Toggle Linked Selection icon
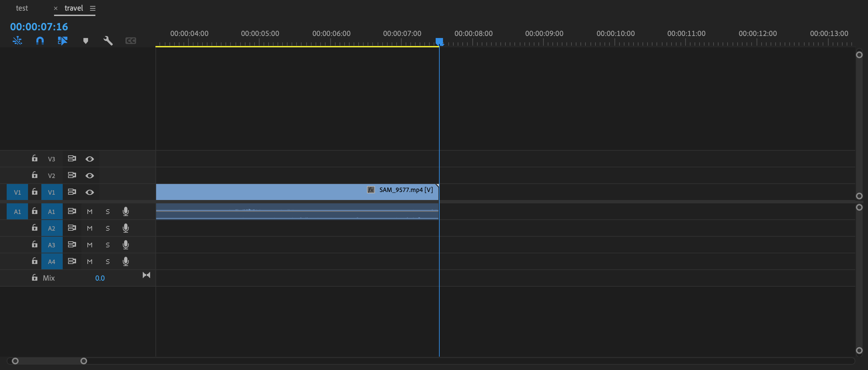 click(62, 41)
